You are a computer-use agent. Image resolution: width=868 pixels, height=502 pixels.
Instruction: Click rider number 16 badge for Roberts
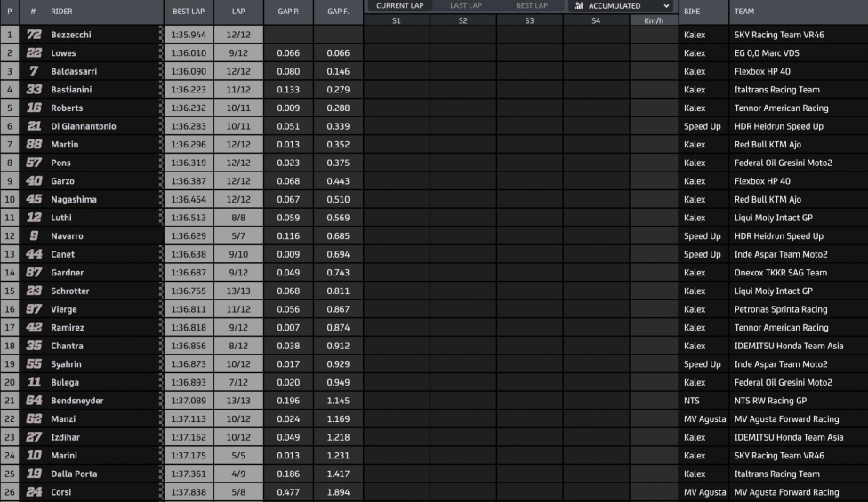34,108
